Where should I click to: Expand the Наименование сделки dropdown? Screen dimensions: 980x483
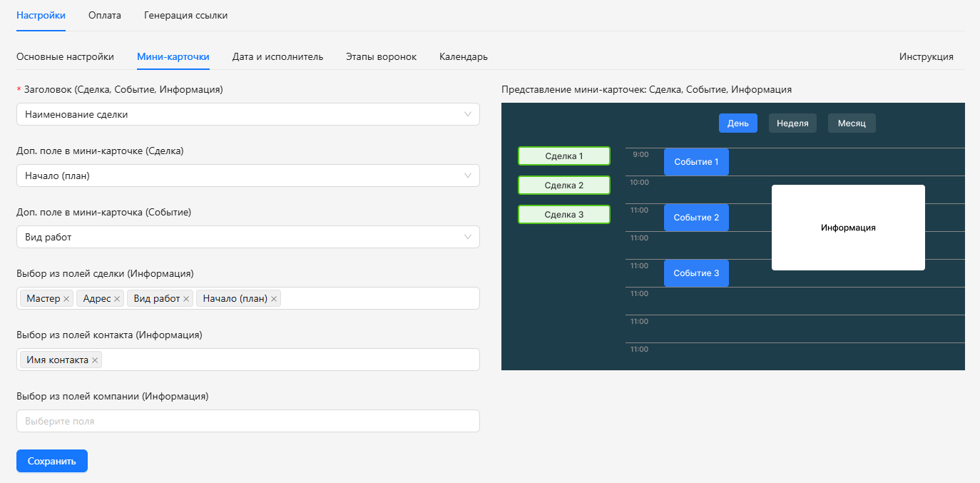(247, 114)
